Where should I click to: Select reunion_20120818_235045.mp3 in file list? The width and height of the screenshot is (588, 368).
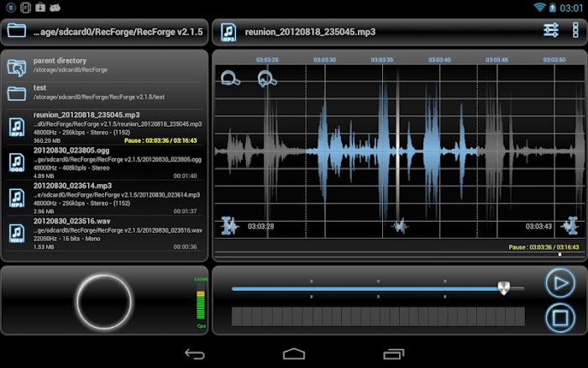coord(105,127)
